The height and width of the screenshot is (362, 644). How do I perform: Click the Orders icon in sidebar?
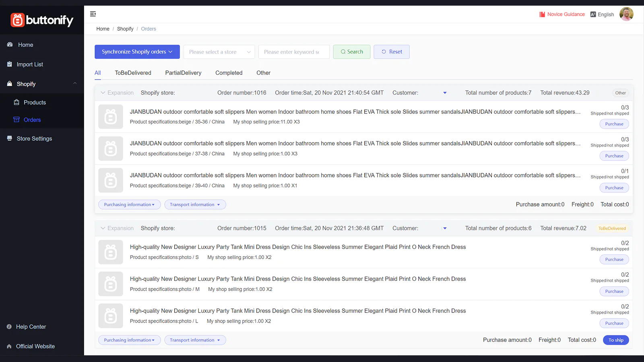(x=17, y=119)
